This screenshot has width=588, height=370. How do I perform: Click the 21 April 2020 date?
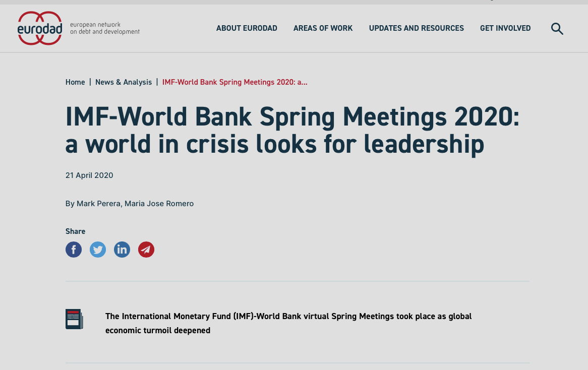tap(89, 175)
